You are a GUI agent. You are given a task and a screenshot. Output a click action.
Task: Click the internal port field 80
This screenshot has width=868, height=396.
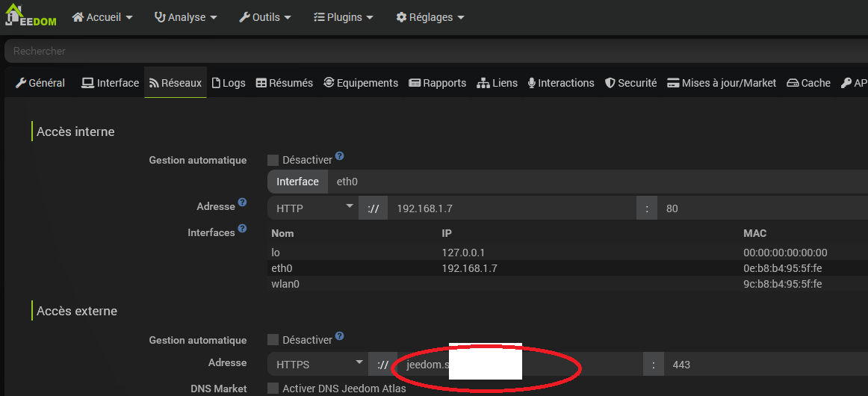point(763,208)
